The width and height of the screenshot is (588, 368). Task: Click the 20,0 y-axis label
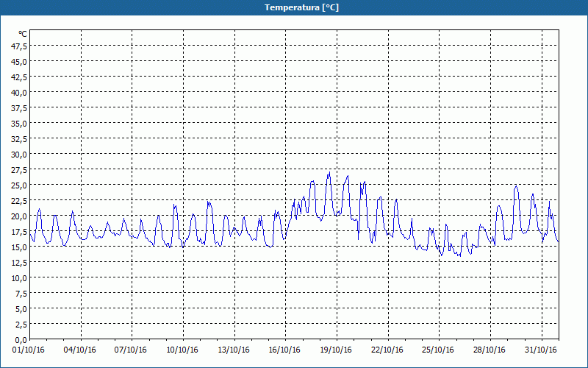click(20, 216)
